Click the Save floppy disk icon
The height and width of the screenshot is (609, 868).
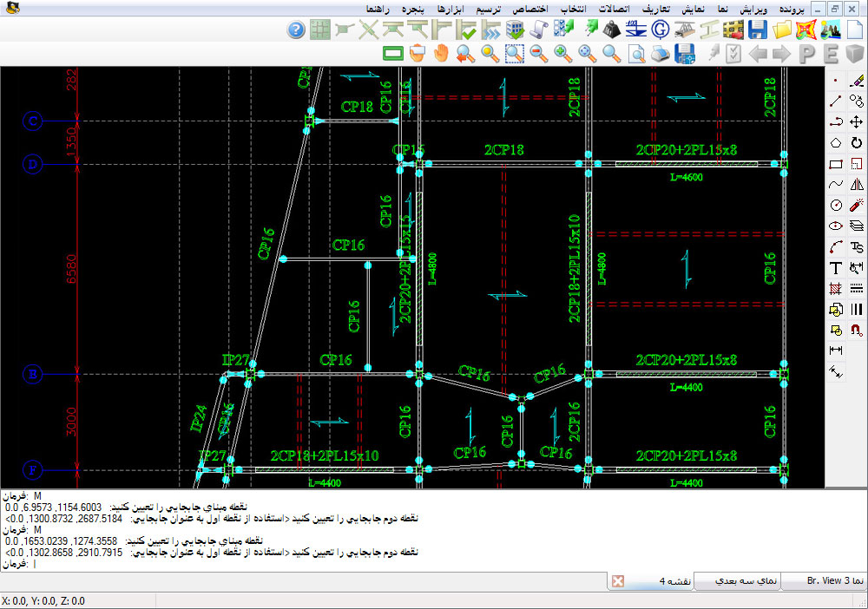[757, 30]
